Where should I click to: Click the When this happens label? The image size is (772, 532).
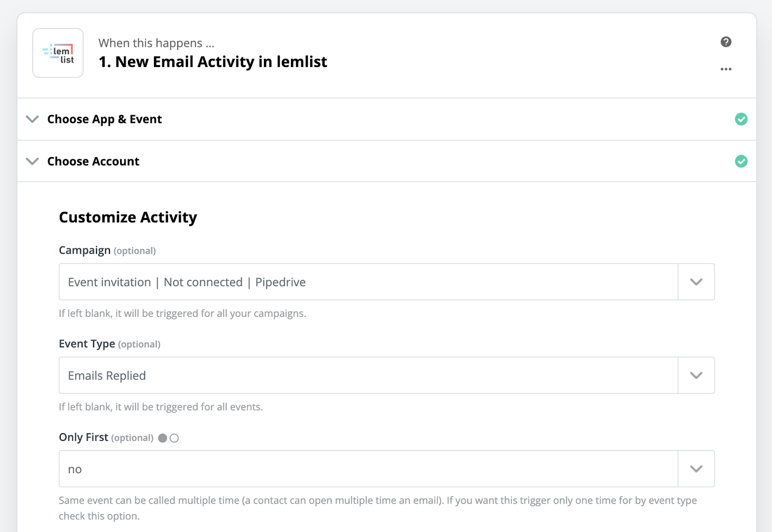tap(156, 43)
